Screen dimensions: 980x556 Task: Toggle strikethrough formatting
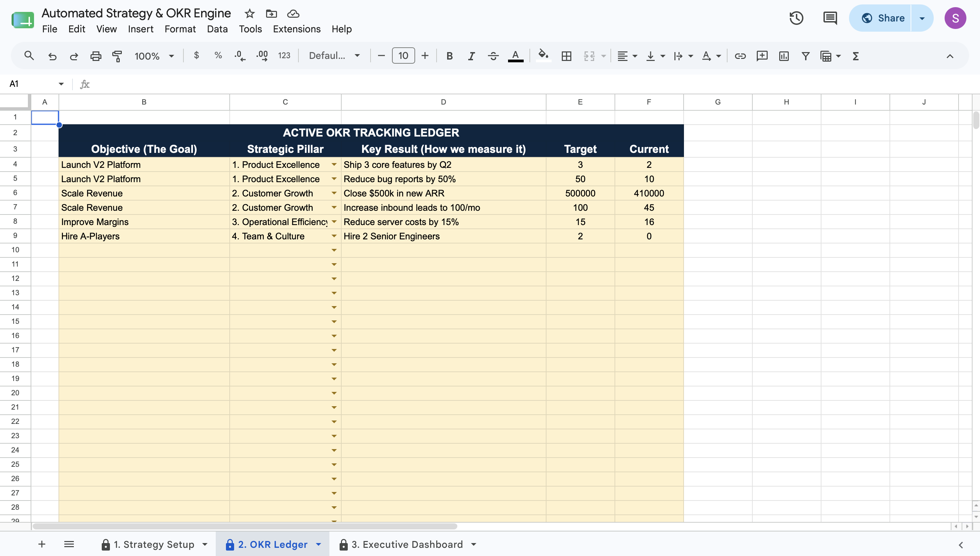point(493,56)
